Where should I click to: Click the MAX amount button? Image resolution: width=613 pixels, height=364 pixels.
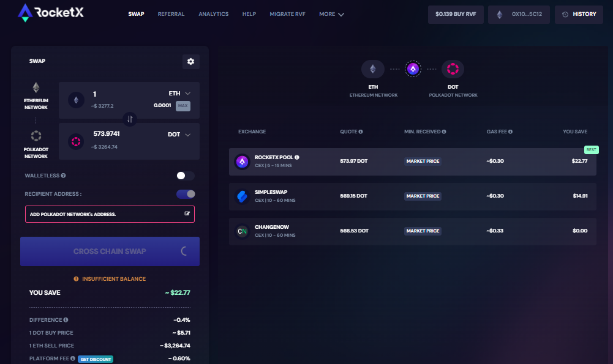pos(183,106)
